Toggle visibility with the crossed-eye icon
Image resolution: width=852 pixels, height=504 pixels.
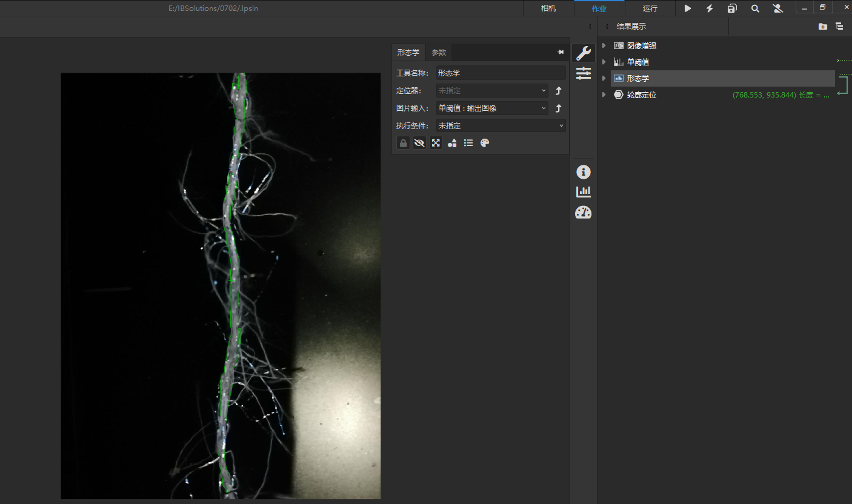419,142
